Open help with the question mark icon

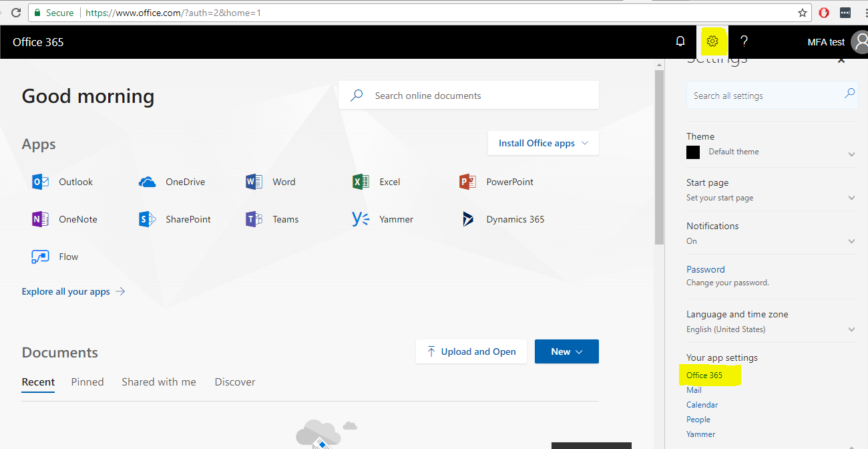click(x=744, y=41)
